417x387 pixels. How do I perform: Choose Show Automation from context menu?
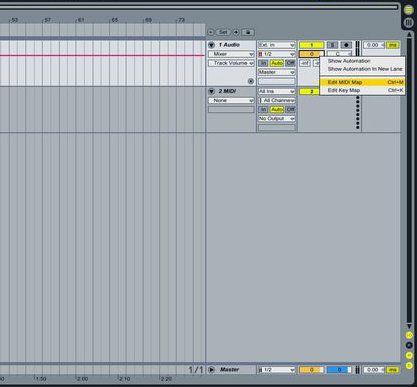coord(362,61)
